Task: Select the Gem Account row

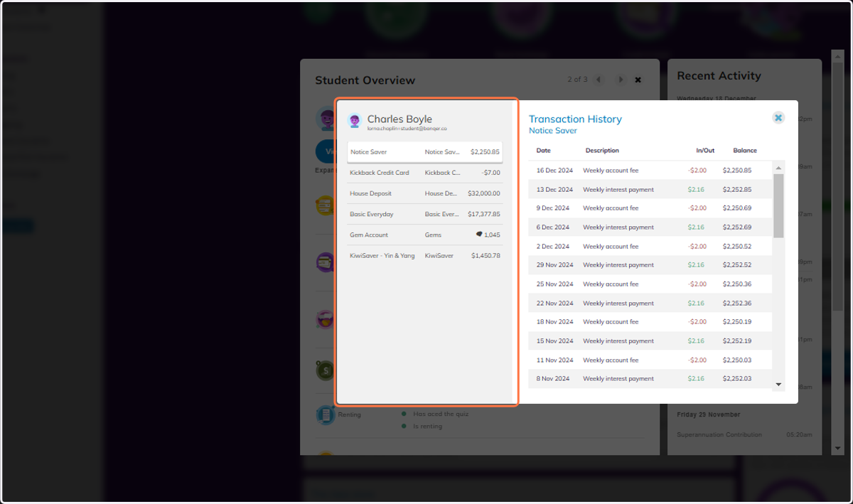Action: click(x=425, y=235)
